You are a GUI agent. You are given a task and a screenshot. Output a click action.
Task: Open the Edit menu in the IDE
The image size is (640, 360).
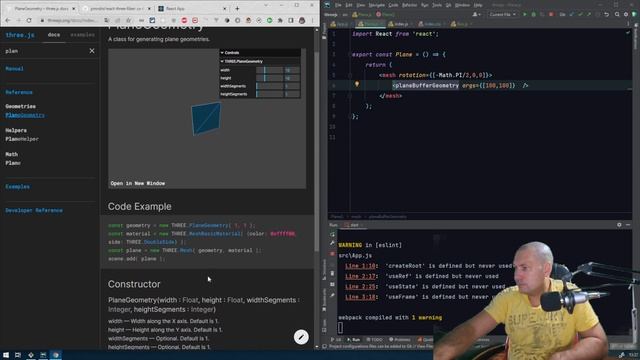tap(349, 5)
